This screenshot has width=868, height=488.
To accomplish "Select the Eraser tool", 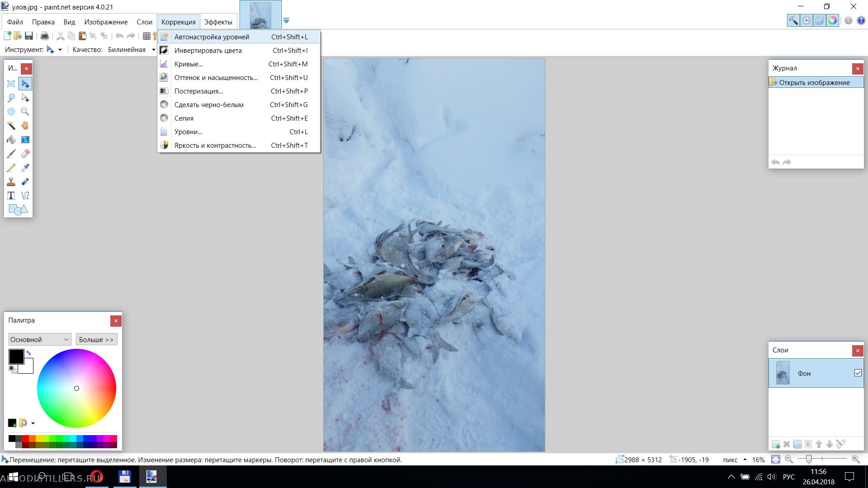I will tap(25, 154).
